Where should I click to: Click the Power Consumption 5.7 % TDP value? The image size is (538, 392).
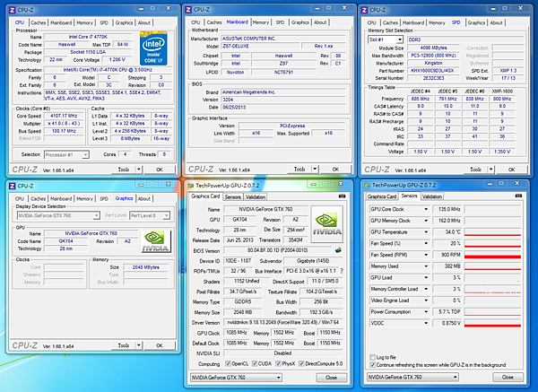[x=447, y=311]
